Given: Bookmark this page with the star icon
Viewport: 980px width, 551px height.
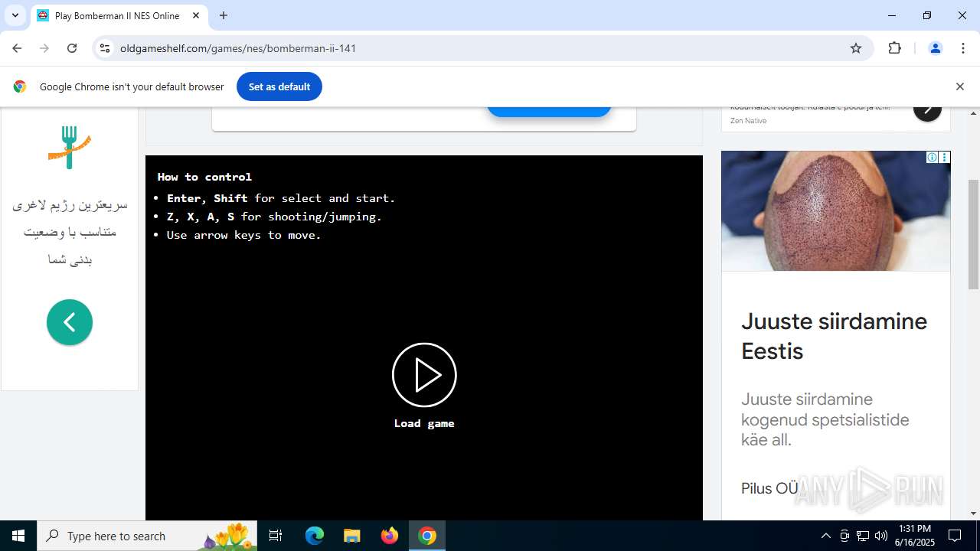Looking at the screenshot, I should (856, 48).
